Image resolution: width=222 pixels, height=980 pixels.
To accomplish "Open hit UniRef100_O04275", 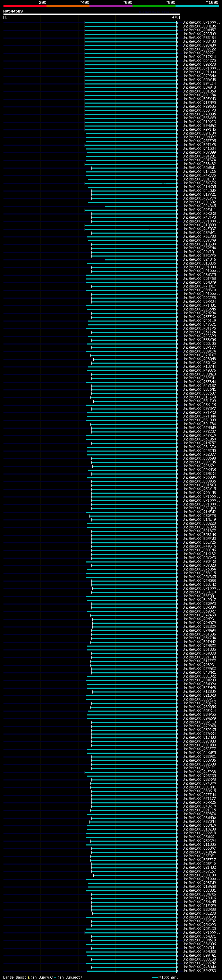I will click(199, 60).
